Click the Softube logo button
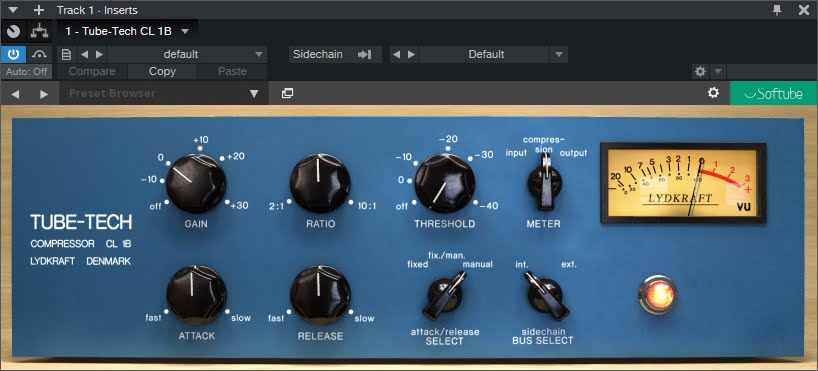The height and width of the screenshot is (371, 818). pos(773,93)
